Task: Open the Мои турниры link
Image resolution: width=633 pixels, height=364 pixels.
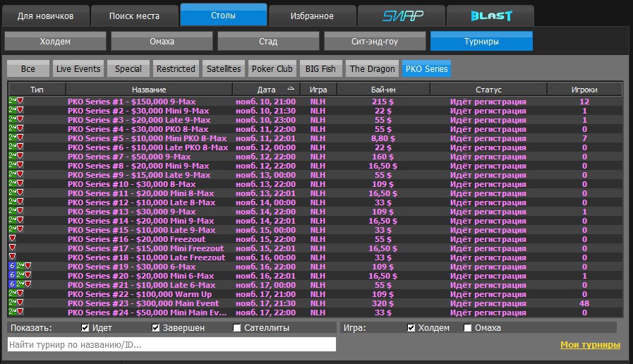Action: coord(590,345)
